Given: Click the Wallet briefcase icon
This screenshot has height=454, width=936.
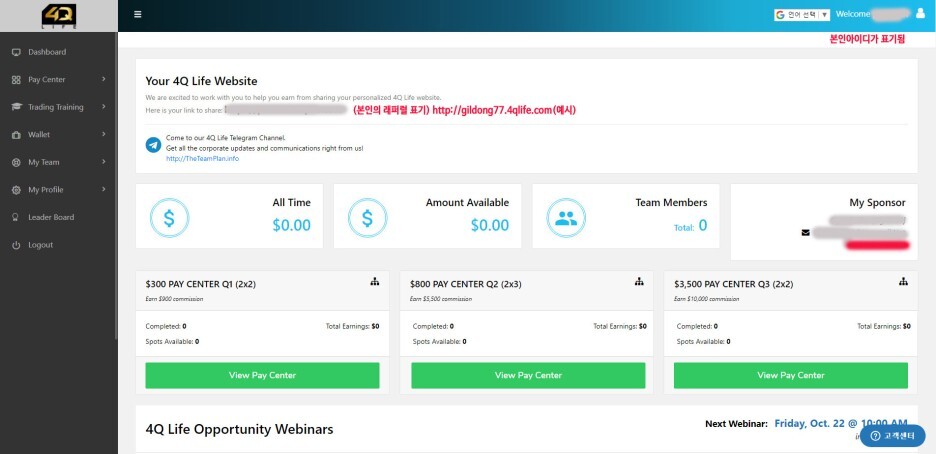Looking at the screenshot, I should point(16,135).
